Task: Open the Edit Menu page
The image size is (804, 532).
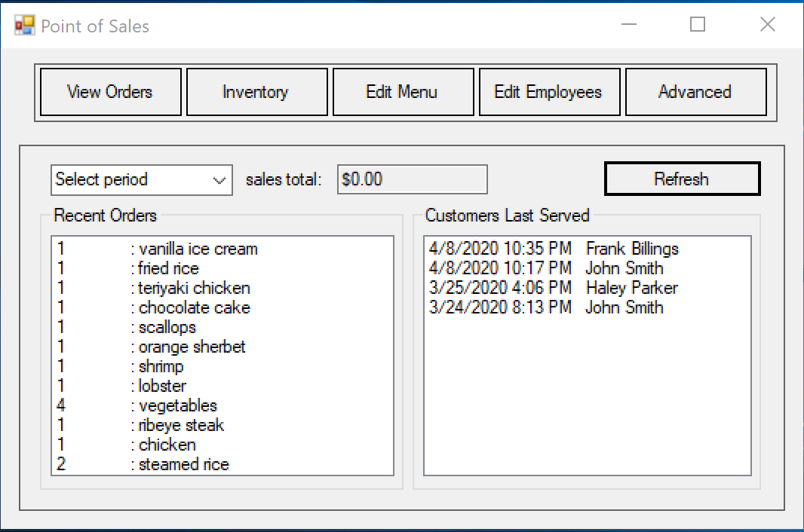Action: tap(403, 92)
